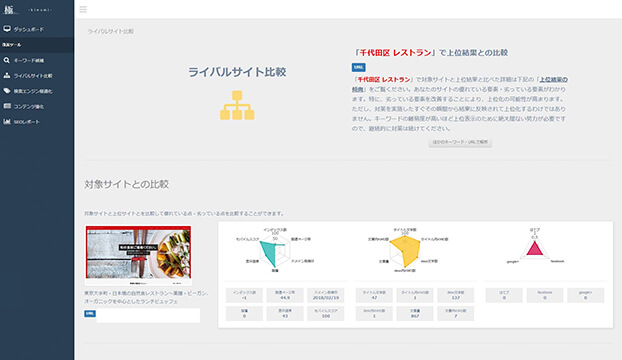Select the facebook count stat box
Image resolution: width=622 pixels, height=360 pixels.
pyautogui.click(x=545, y=295)
